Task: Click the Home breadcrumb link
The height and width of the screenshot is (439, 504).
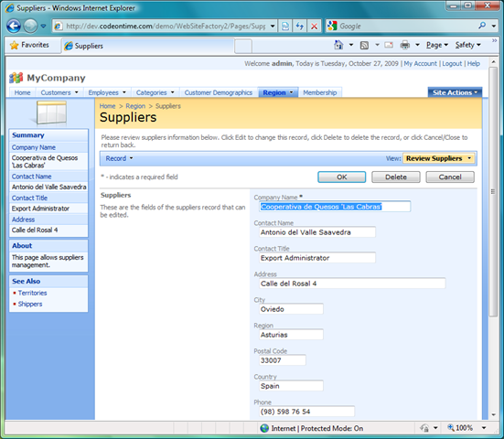Action: (x=107, y=106)
